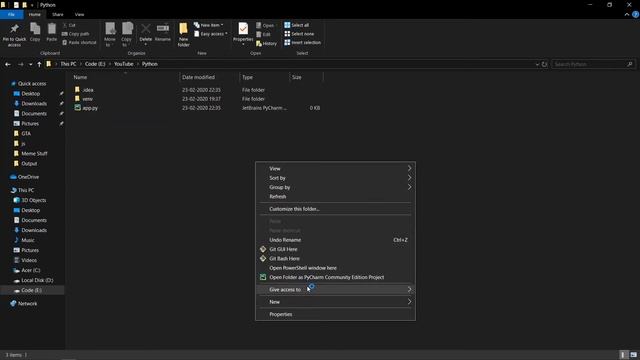Expand Sort by submenu
The image size is (640, 360).
336,178
